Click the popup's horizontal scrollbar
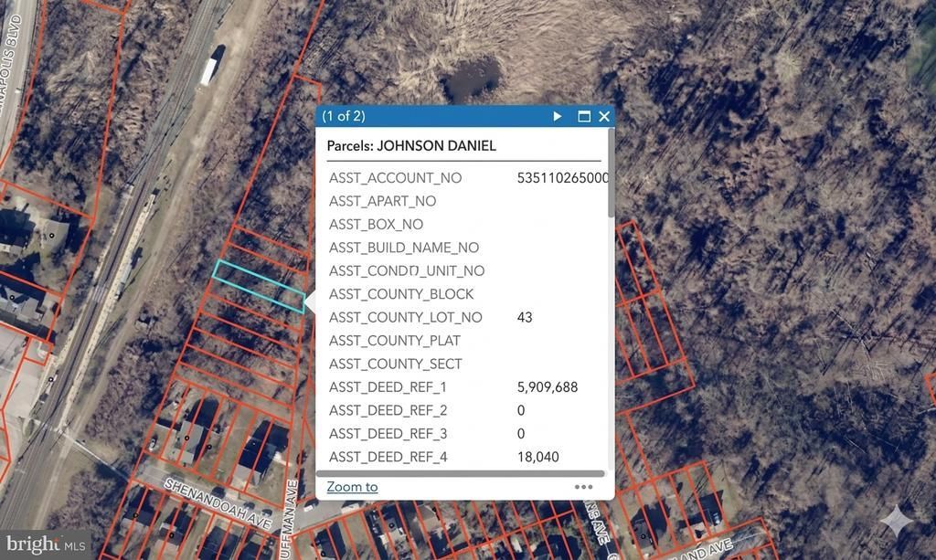 click(461, 473)
